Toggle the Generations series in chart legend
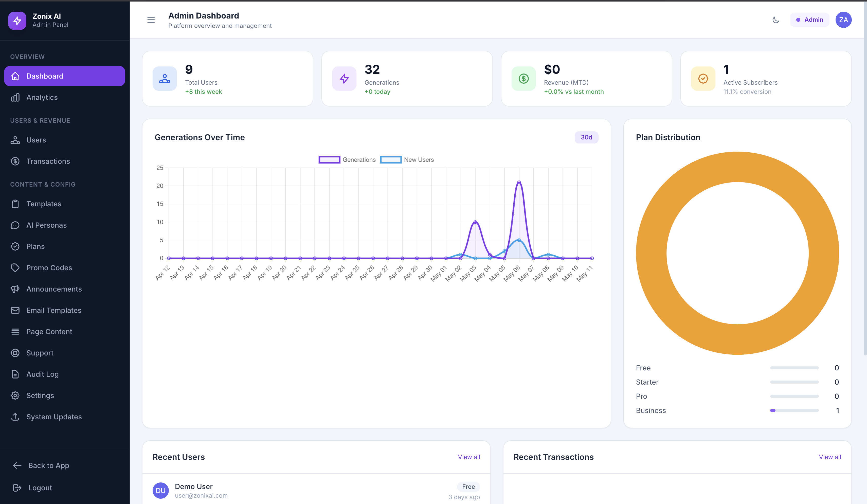 point(347,160)
